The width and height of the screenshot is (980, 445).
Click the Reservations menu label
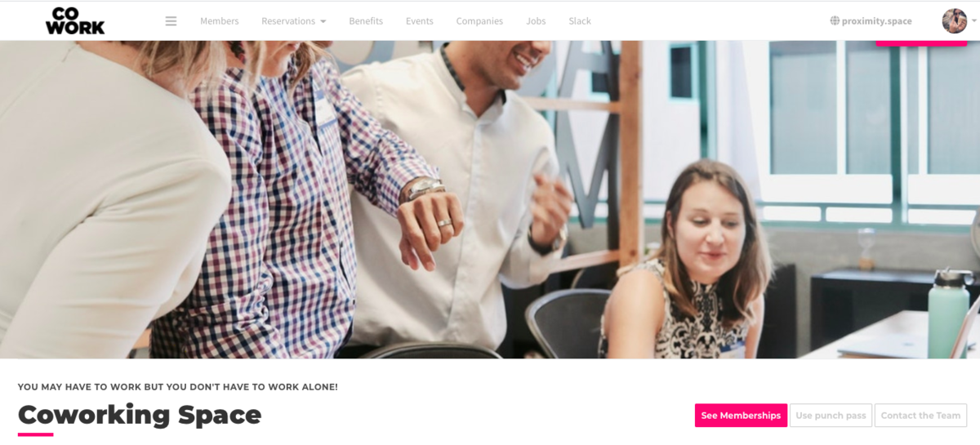point(288,21)
